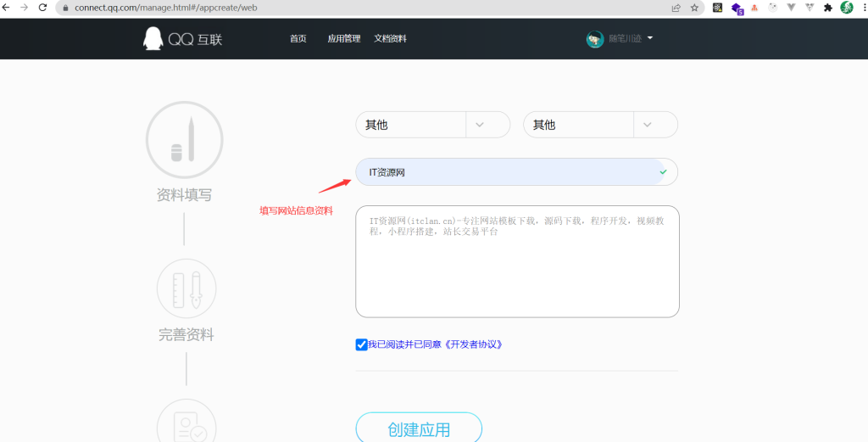The height and width of the screenshot is (442, 868).
Task: Click the 资料填写 step pencil icon
Action: (184, 140)
